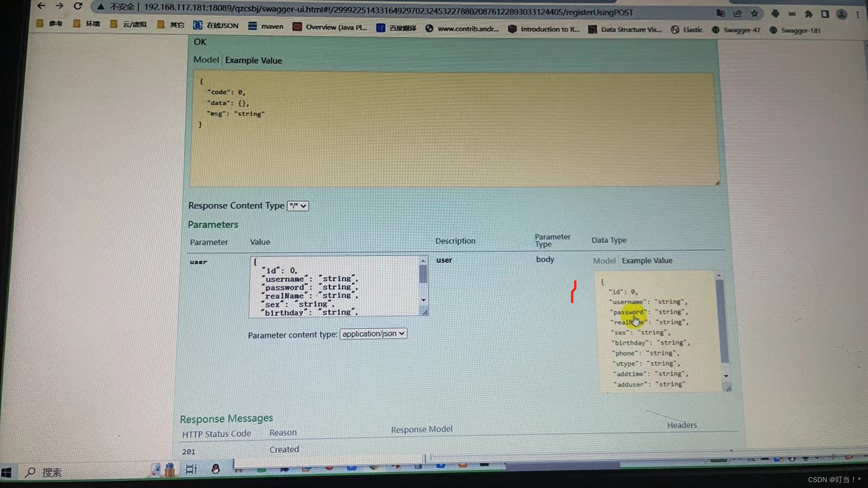Viewport: 868px width, 488px height.
Task: Click the body parameter type text
Action: coord(545,259)
